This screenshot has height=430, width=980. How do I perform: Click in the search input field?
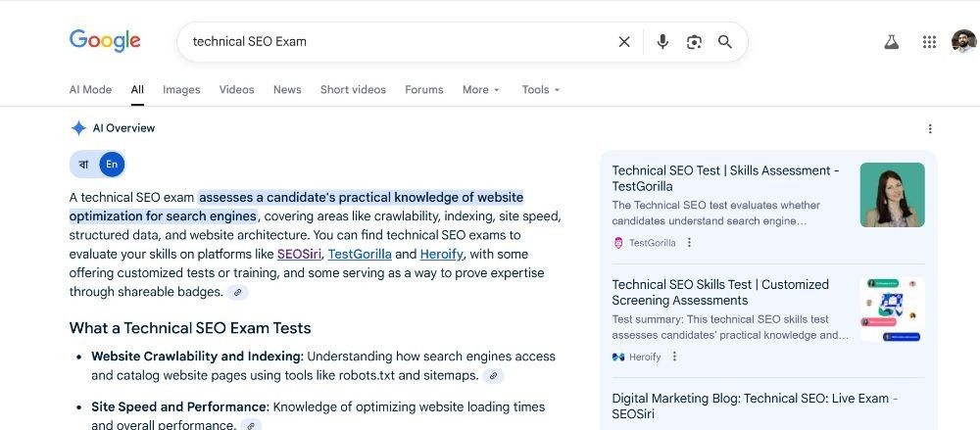pyautogui.click(x=400, y=42)
